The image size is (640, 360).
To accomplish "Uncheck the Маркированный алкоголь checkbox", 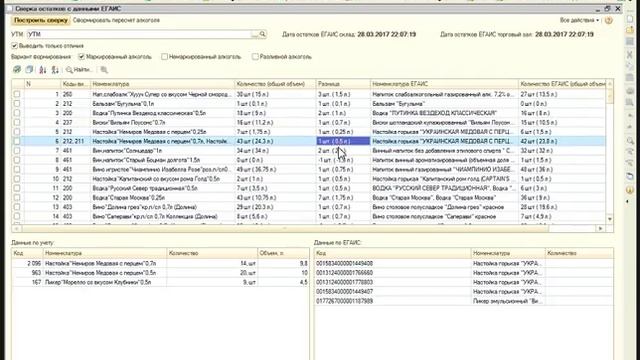I will pos(81,57).
